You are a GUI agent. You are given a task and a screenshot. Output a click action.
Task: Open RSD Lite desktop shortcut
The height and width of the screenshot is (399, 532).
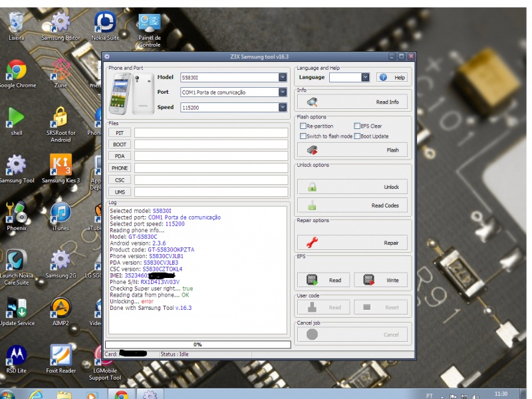[x=16, y=359]
